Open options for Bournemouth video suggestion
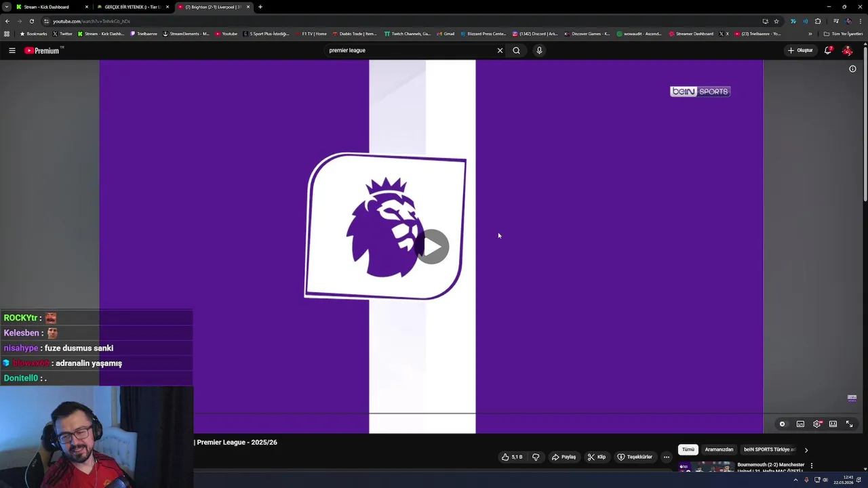Image resolution: width=868 pixels, height=488 pixels. coord(811,466)
